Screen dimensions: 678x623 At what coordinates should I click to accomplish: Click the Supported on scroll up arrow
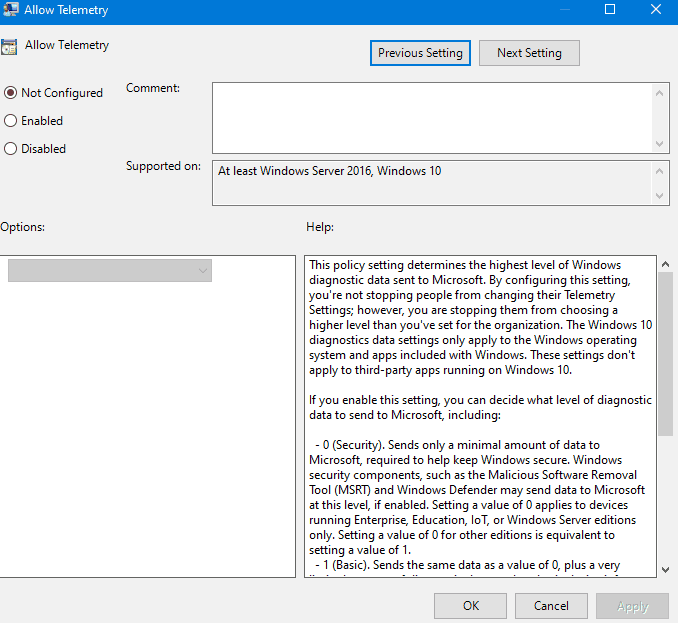coord(659,171)
